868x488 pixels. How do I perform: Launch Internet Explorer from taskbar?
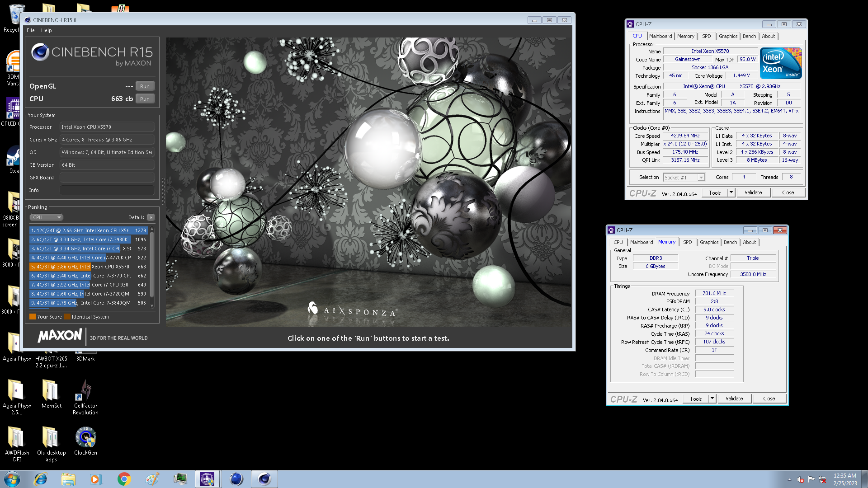[x=41, y=479]
